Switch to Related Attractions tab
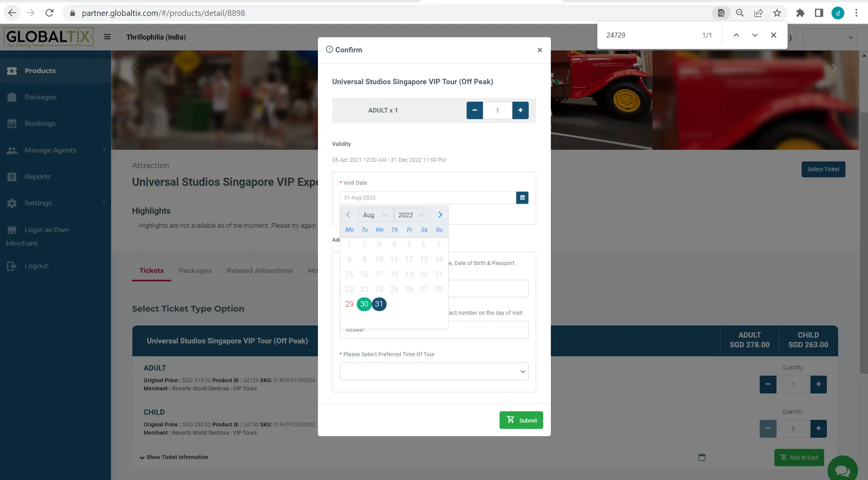This screenshot has width=868, height=480. (260, 270)
